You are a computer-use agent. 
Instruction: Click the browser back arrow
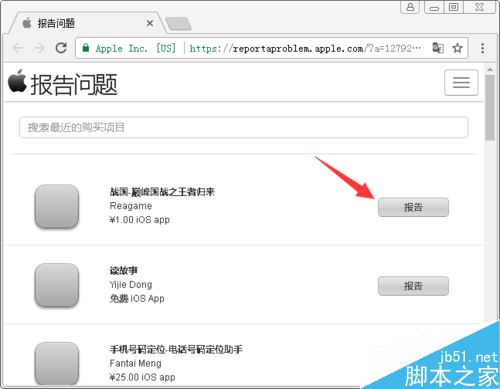click(x=18, y=48)
